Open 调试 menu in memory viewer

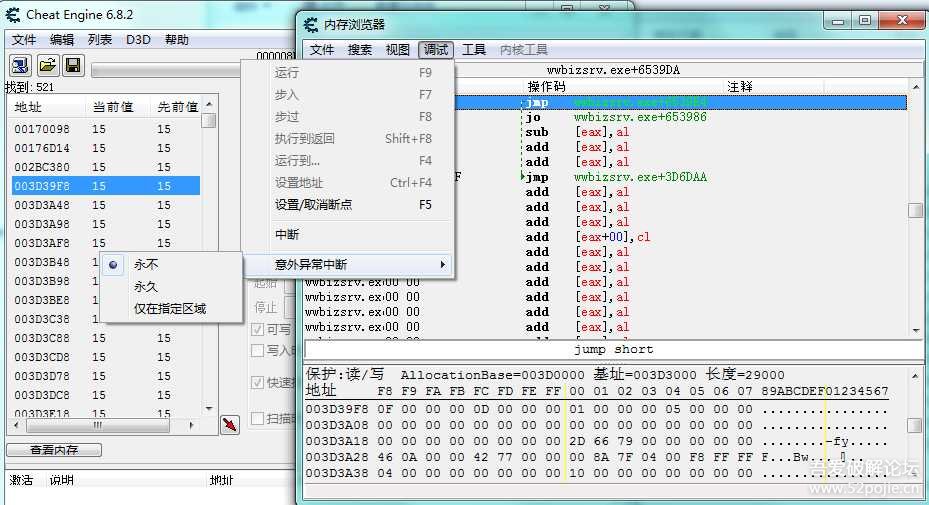click(436, 50)
